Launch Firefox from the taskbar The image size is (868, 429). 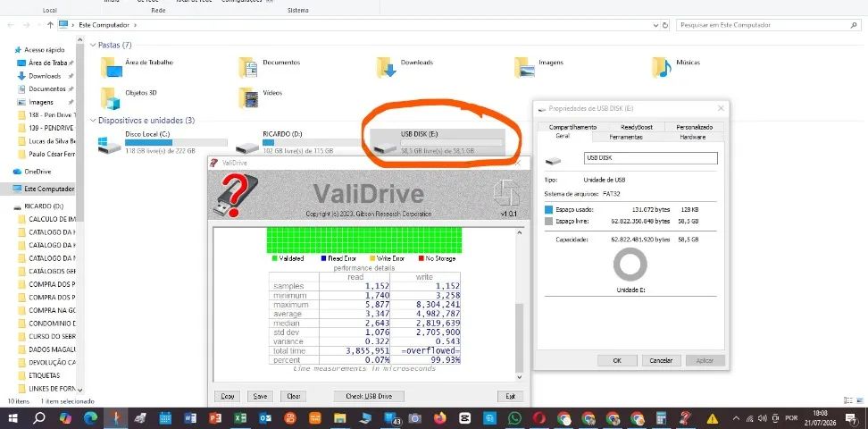coord(440,418)
